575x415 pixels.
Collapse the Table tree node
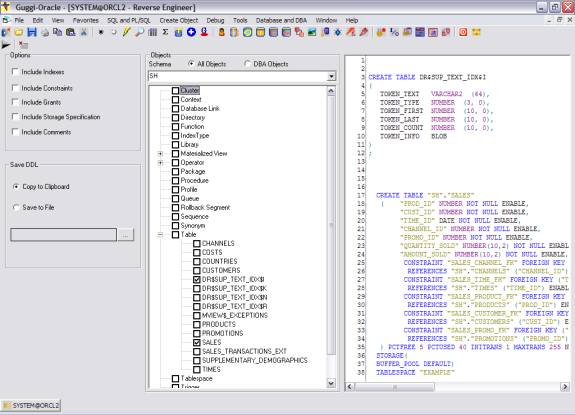coord(160,235)
